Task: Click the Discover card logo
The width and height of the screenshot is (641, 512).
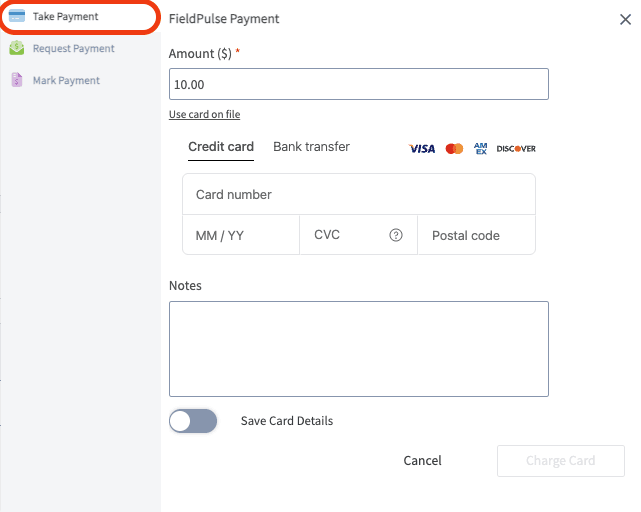Action: click(x=516, y=148)
